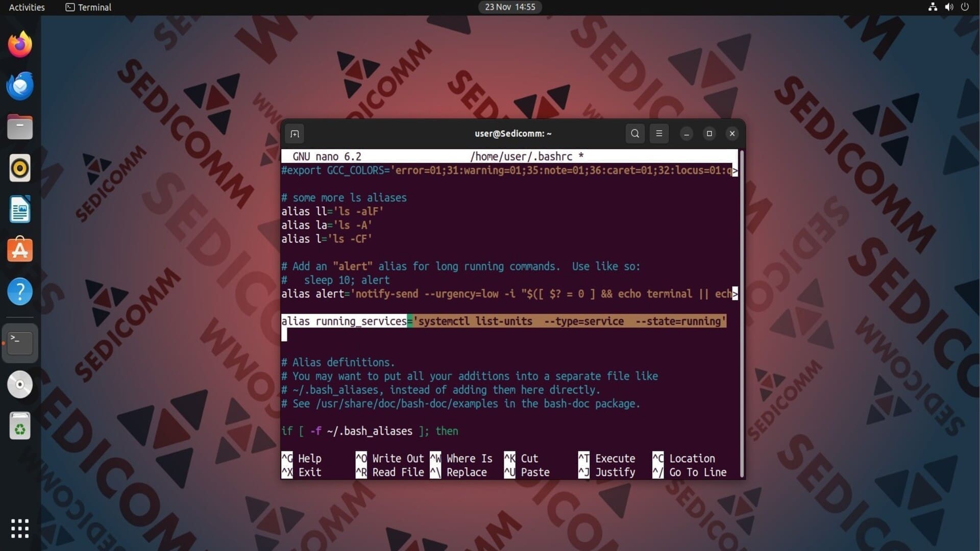Screen dimensions: 980x551
Task: Launch LibreOffice Writer from dock
Action: pyautogui.click(x=20, y=209)
